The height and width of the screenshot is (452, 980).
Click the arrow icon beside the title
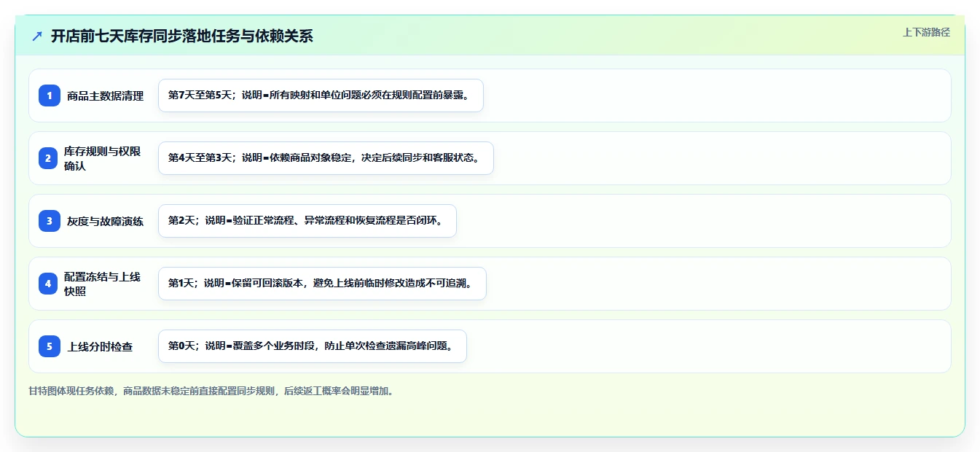[37, 36]
